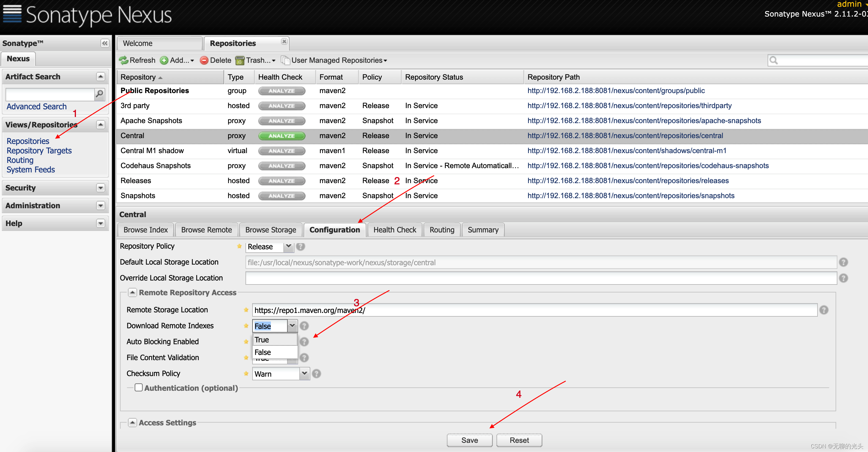Sort by the Repository column header
The width and height of the screenshot is (868, 452).
pos(170,77)
